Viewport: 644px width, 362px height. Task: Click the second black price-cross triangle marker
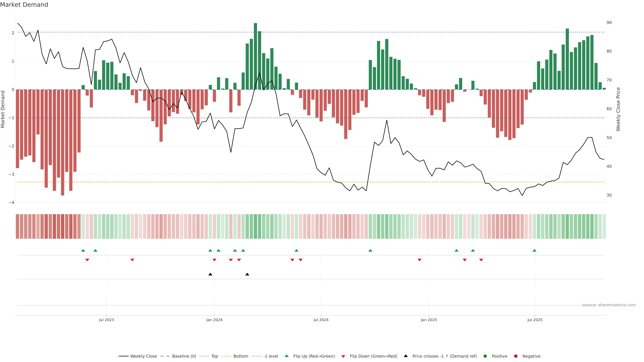[x=247, y=274]
